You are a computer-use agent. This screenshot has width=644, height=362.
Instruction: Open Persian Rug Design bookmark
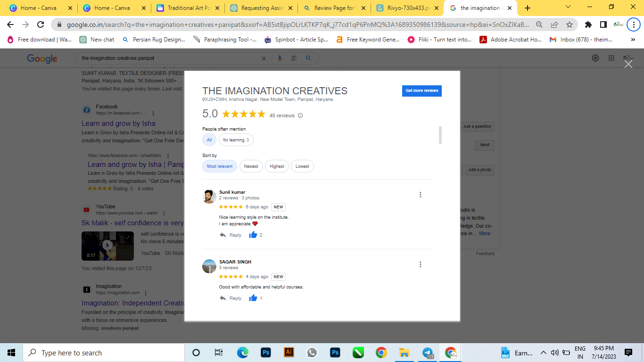point(154,40)
